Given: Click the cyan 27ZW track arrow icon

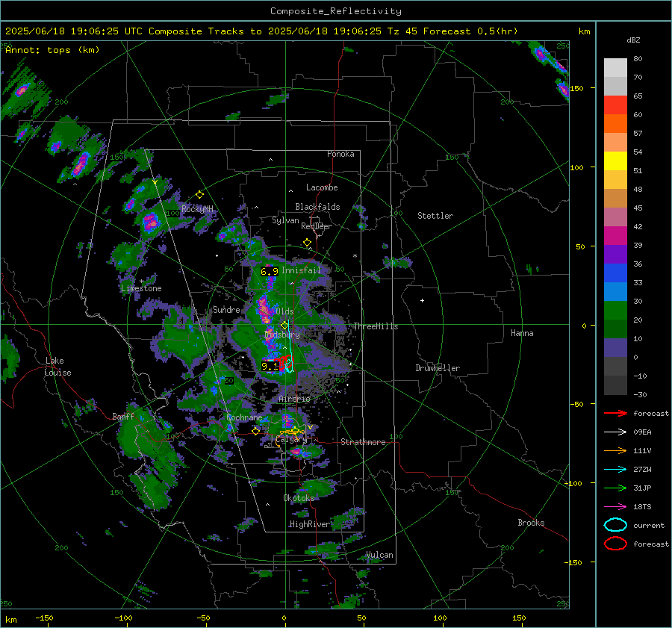Looking at the screenshot, I should point(615,470).
